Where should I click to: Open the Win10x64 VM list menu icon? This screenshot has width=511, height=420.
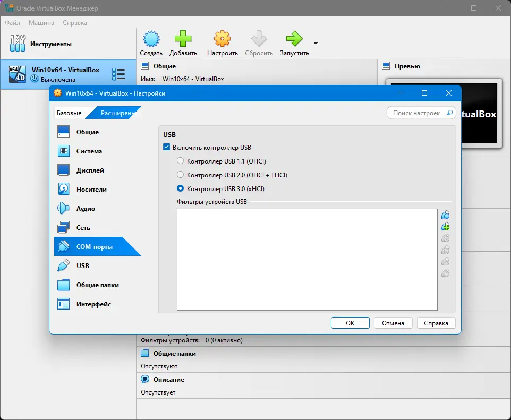tap(118, 74)
